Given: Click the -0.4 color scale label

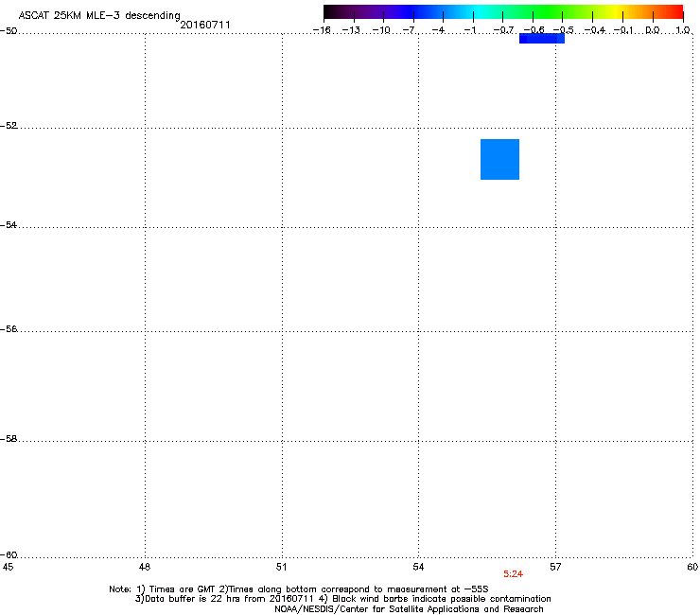Looking at the screenshot, I should tap(595, 30).
